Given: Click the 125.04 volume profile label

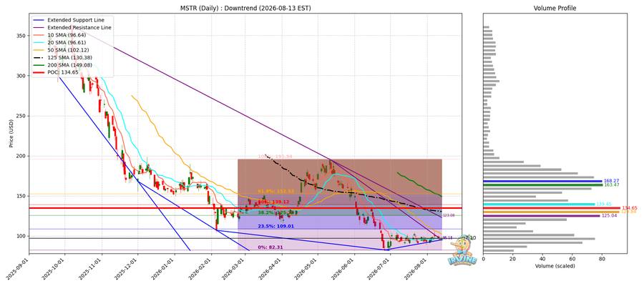Looking at the screenshot, I should (609, 216).
